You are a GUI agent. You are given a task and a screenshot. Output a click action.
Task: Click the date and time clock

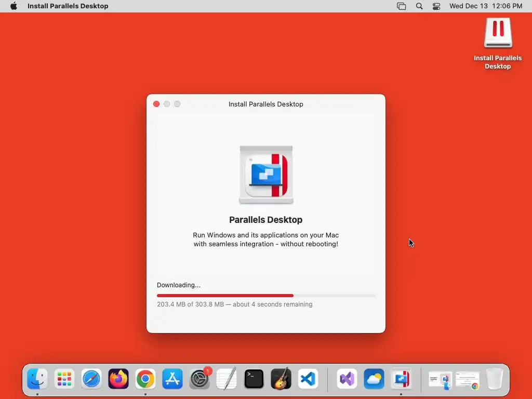point(486,6)
